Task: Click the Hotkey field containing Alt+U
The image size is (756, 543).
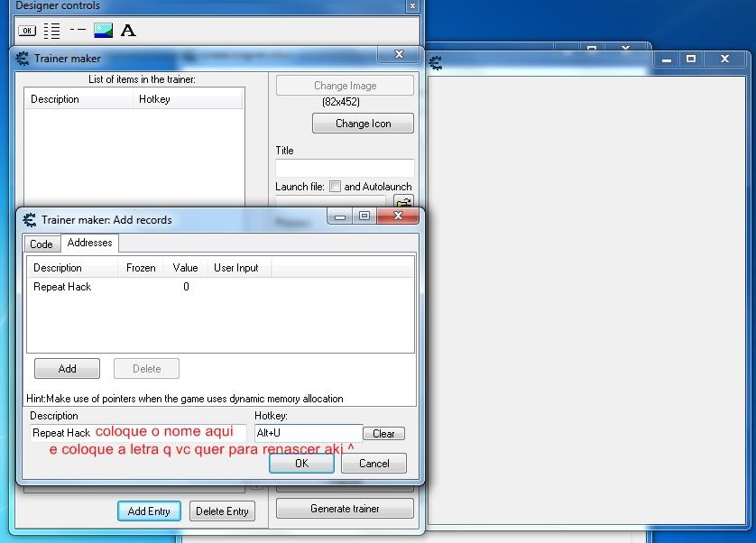Action: (x=308, y=433)
